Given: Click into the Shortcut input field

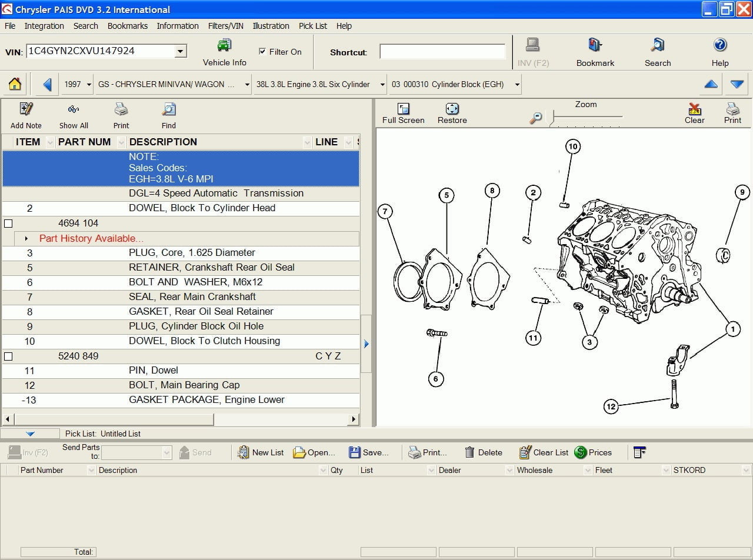Looking at the screenshot, I should [442, 52].
